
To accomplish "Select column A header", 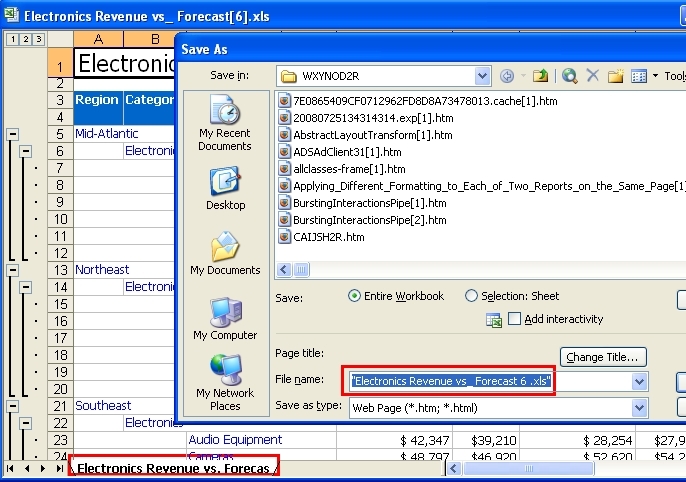I will (98, 39).
